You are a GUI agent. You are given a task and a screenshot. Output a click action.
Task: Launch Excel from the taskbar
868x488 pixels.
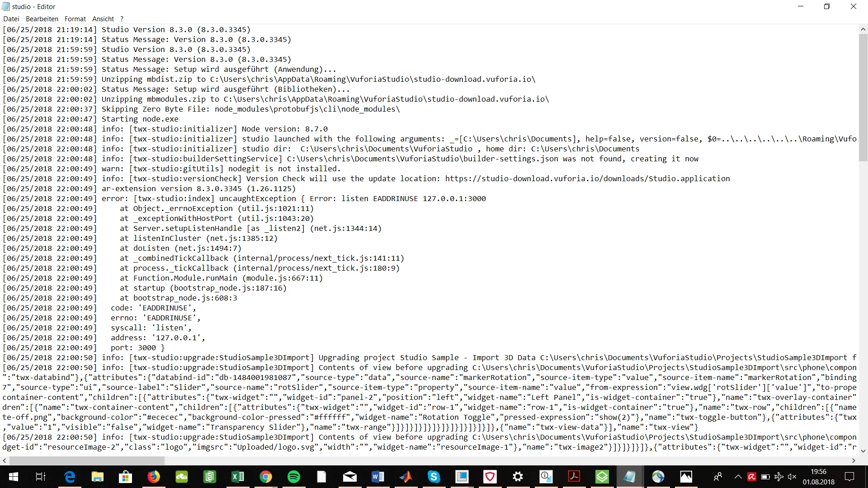coord(238,477)
